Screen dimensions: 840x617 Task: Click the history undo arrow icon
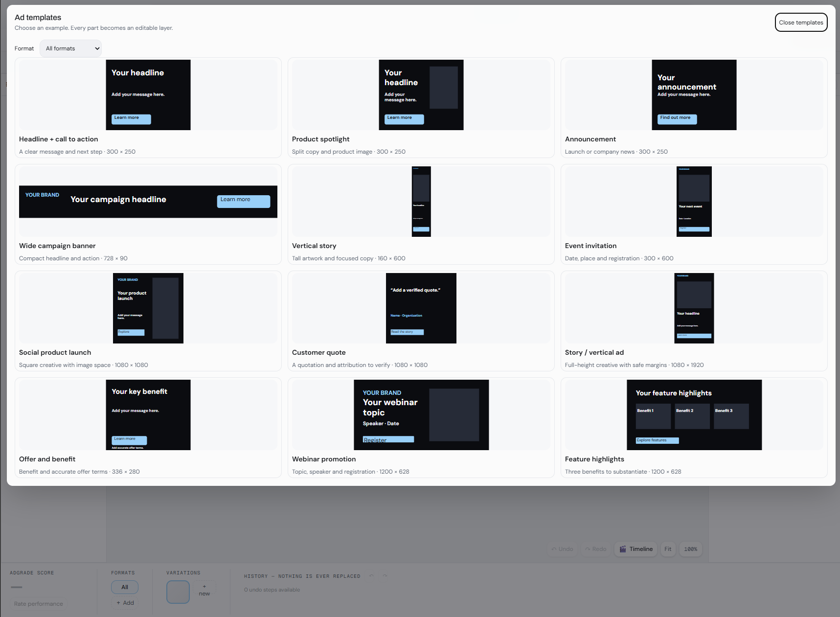[371, 576]
